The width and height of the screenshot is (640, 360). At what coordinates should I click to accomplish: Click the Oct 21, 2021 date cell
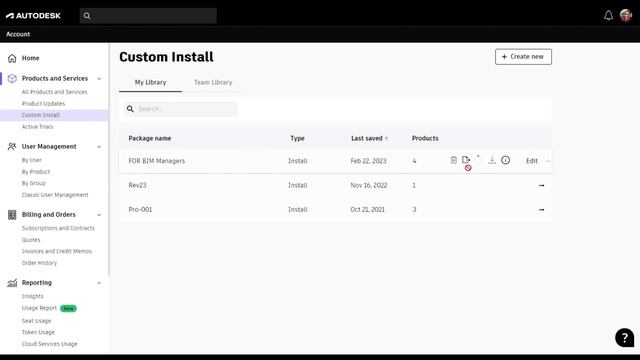367,210
